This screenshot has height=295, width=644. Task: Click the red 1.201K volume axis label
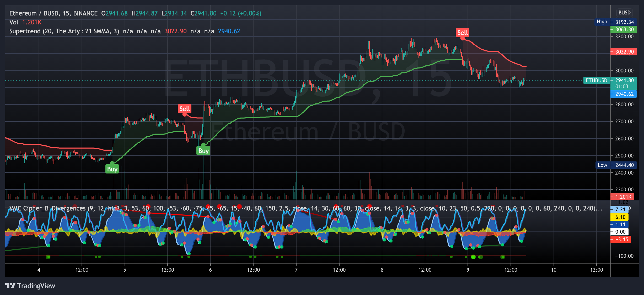(622, 197)
